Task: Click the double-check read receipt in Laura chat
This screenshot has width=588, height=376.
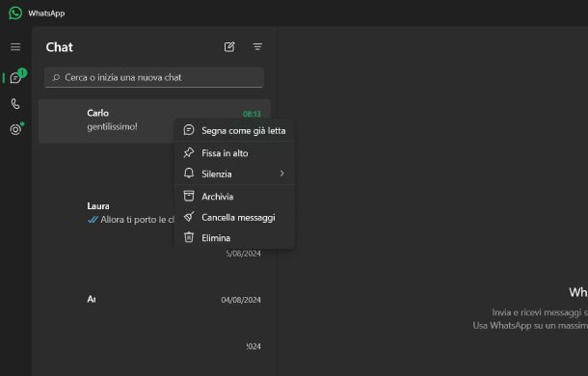Action: click(93, 220)
